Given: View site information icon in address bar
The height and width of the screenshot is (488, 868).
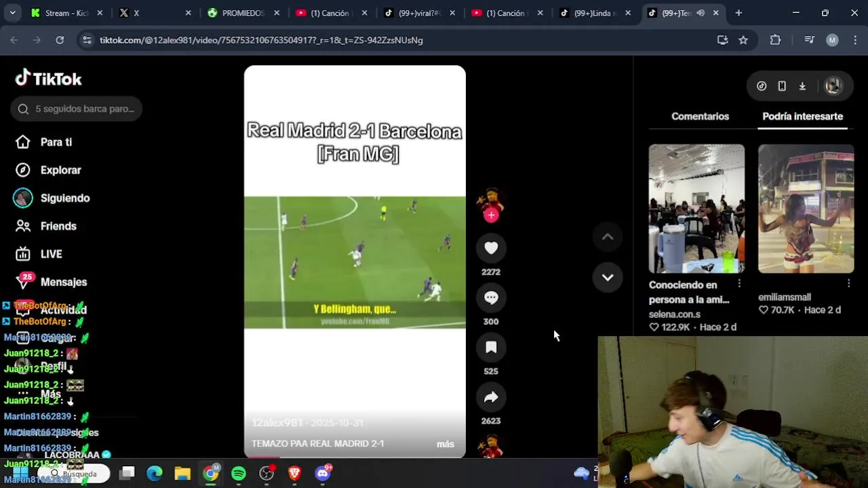Looking at the screenshot, I should (86, 40).
